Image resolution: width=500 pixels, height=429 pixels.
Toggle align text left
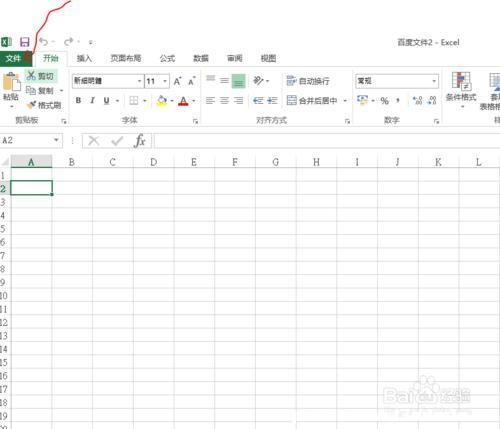pos(210,100)
